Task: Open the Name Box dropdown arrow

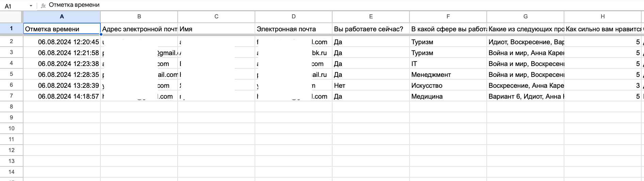Action: pos(31,6)
